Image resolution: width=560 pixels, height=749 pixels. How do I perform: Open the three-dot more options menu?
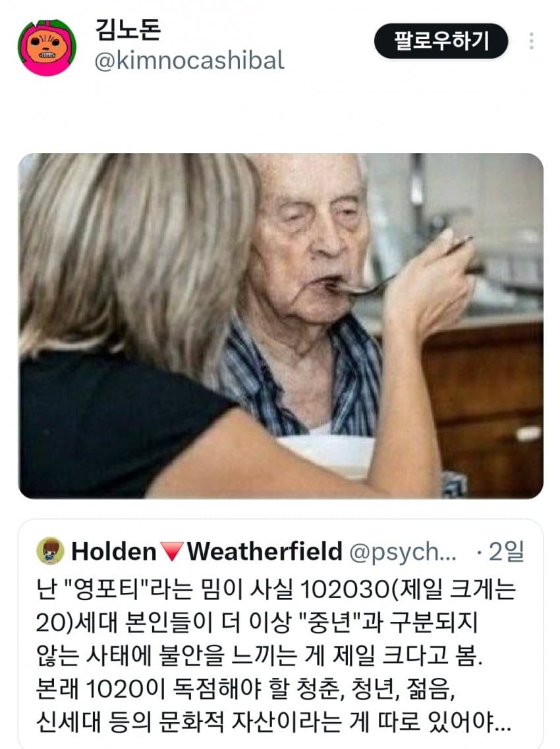[x=531, y=41]
